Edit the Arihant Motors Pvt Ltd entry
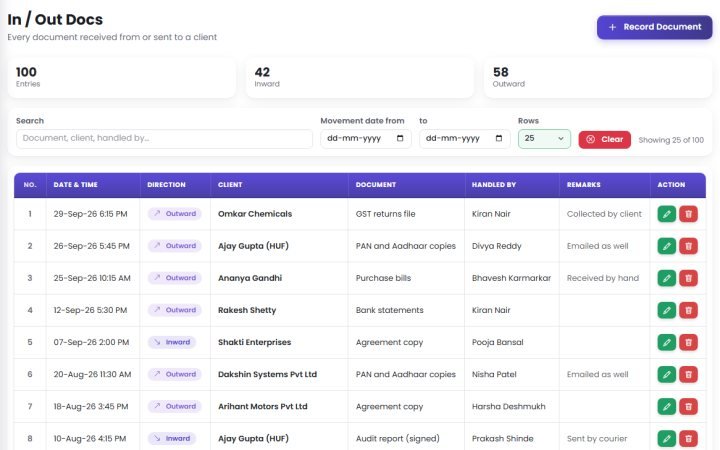Screen dimensions: 720x450 (666, 407)
